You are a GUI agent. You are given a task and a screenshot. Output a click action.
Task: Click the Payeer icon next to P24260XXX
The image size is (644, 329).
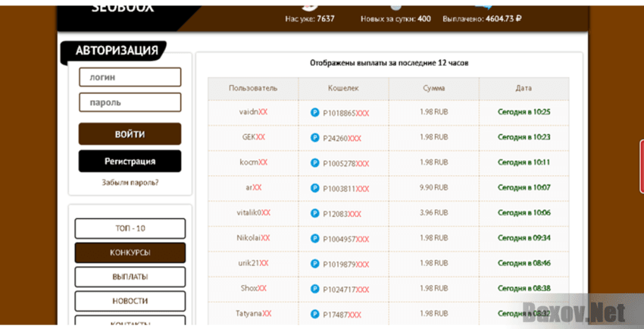coord(315,138)
